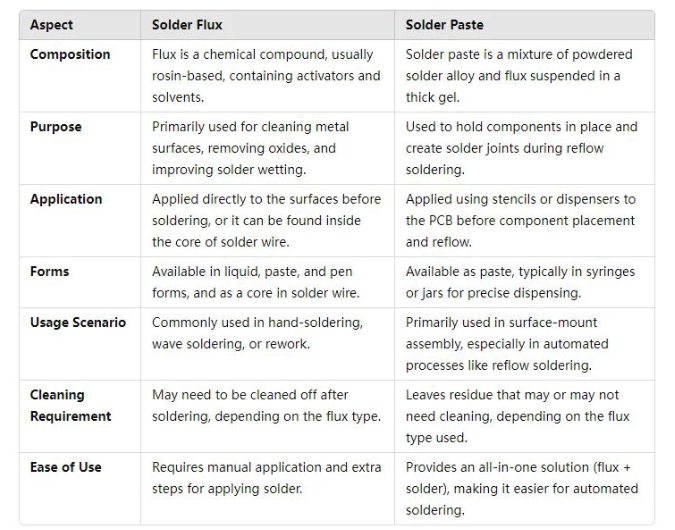Select the "Purpose" row label
Image resolution: width=675 pixels, height=530 pixels.
(x=56, y=127)
